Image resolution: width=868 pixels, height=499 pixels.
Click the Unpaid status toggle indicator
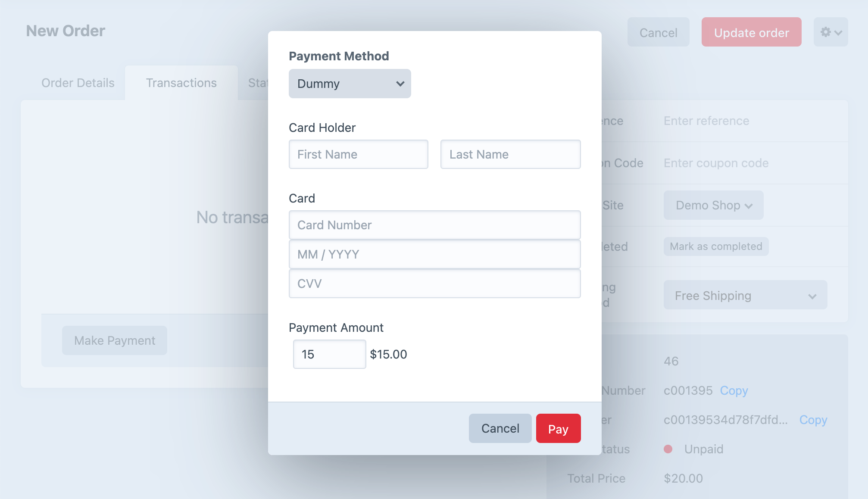(667, 449)
